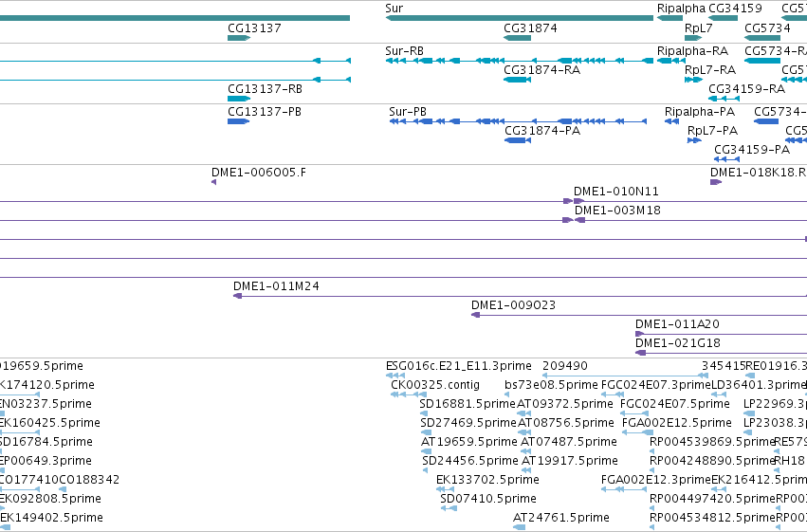The height and width of the screenshot is (532, 807).
Task: Select the DME1-011A20 clone arrow
Action: (x=640, y=334)
